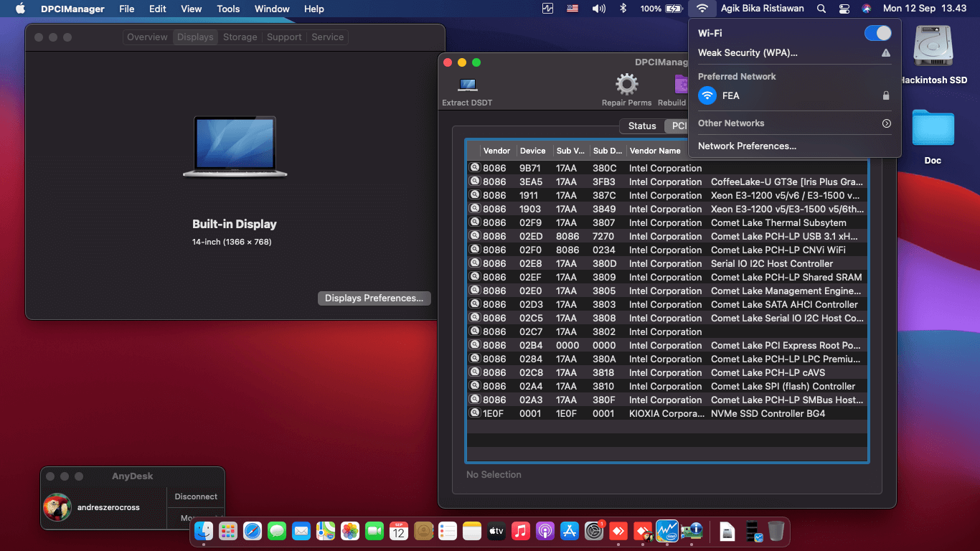Screen dimensions: 980x551
Task: Open Safari from the dock
Action: tap(253, 531)
